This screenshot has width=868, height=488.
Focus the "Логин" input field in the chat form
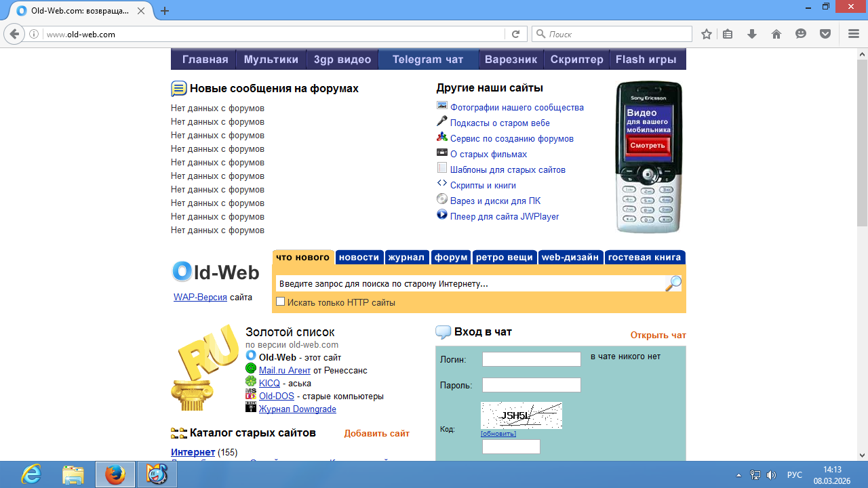(x=531, y=359)
